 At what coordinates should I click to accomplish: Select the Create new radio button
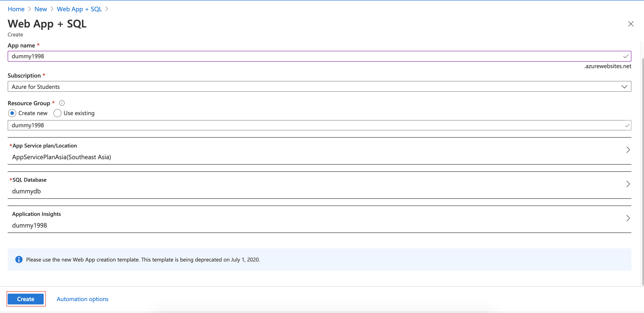(x=12, y=113)
